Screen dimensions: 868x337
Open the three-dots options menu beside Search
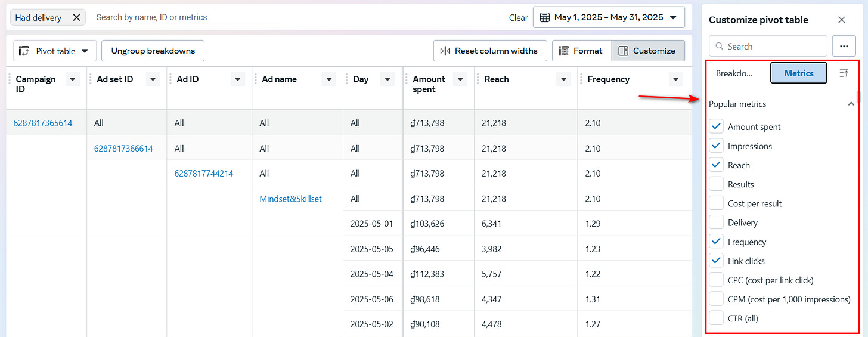[x=844, y=46]
